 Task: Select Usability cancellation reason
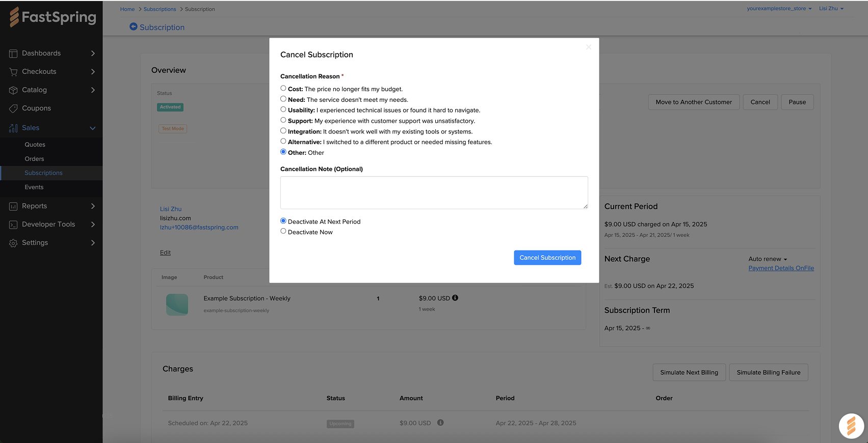tap(283, 109)
